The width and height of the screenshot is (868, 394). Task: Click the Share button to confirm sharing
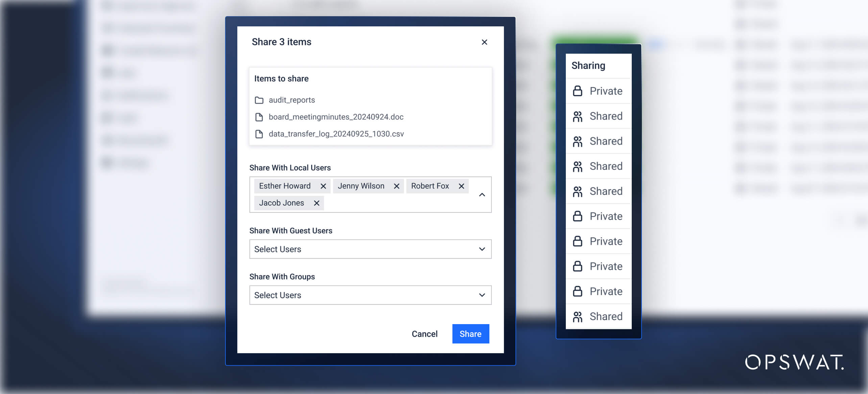471,334
